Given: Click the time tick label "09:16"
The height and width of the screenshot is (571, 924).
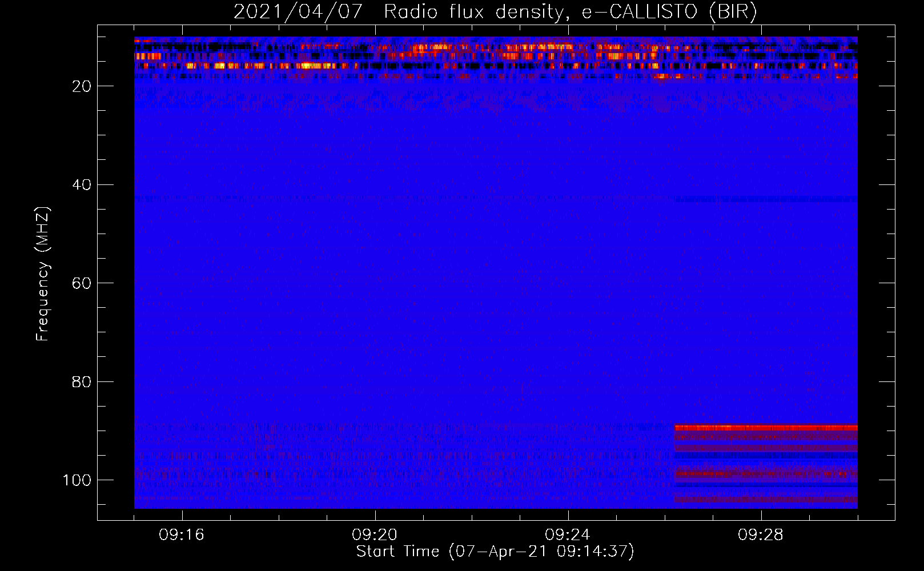Looking at the screenshot, I should tap(182, 535).
